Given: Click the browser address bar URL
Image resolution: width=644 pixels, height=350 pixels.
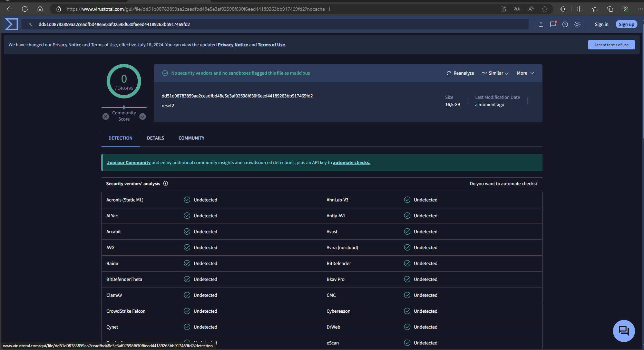Looking at the screenshot, I should point(198,9).
